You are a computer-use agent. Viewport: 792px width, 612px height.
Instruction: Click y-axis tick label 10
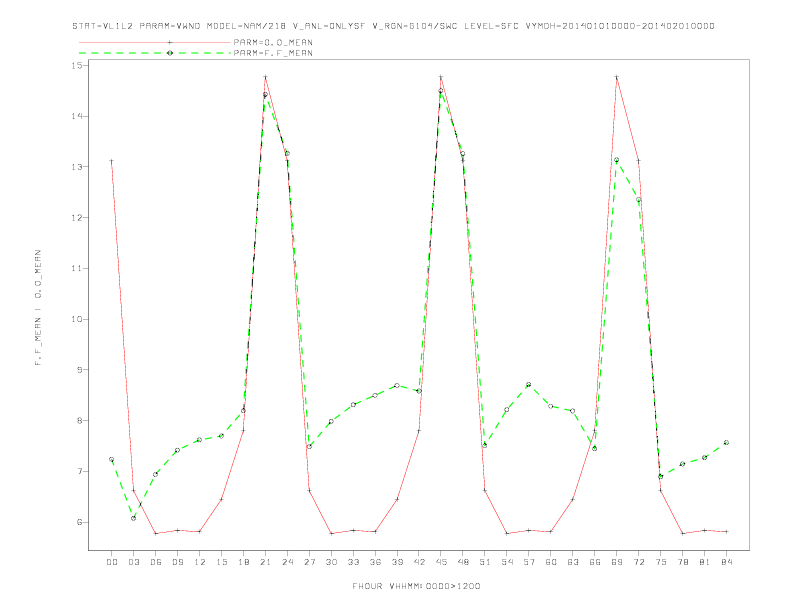click(x=77, y=319)
